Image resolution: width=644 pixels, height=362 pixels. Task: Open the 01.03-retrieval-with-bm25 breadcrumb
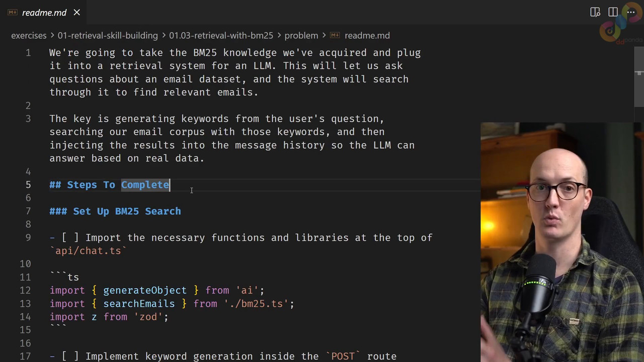point(221,36)
